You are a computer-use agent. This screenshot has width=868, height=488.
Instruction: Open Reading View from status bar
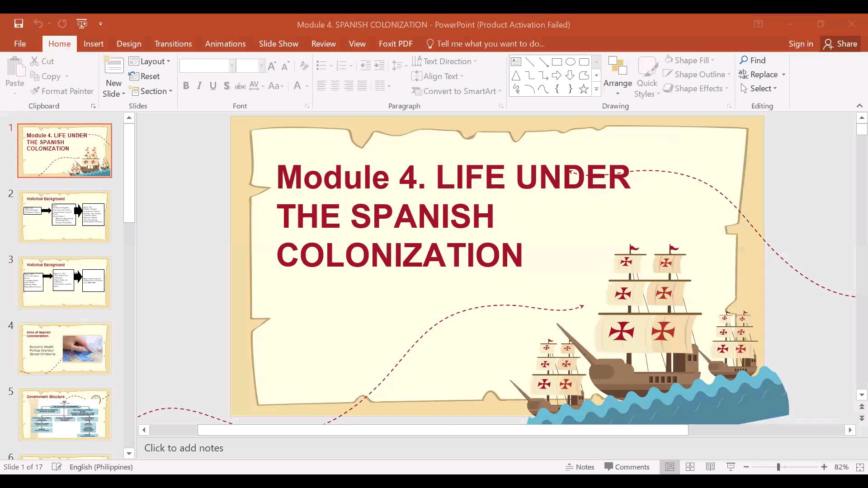[x=710, y=467]
